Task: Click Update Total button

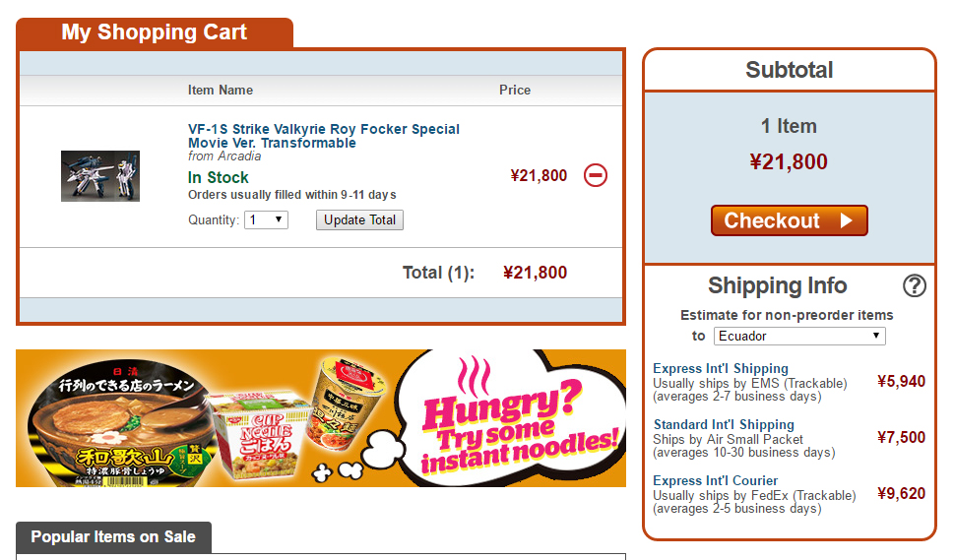Action: 359,219
